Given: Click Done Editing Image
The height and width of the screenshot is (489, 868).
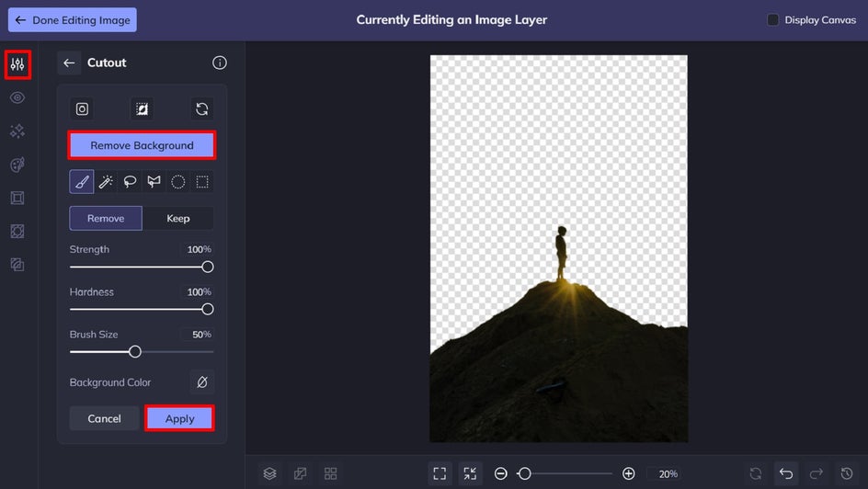Looking at the screenshot, I should click(73, 20).
